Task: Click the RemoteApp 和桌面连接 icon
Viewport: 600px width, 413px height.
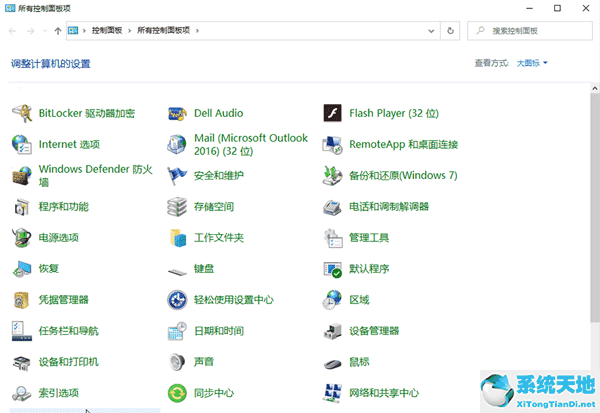Action: (x=333, y=145)
